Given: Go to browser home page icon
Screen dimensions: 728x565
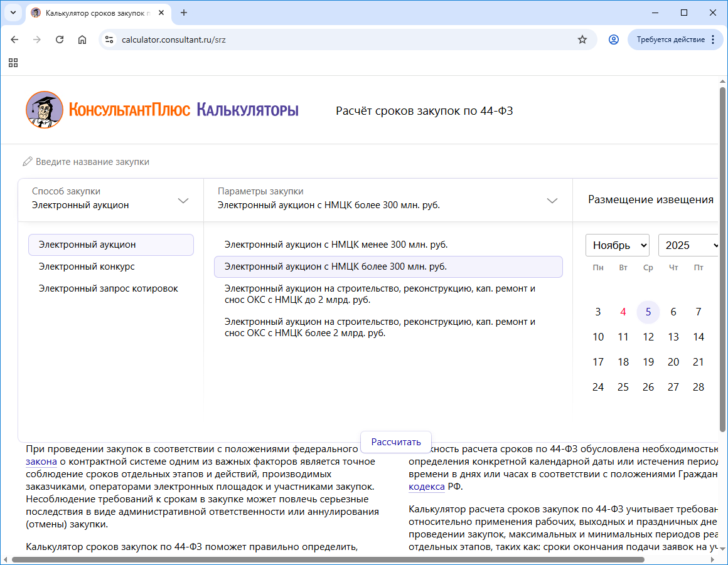Looking at the screenshot, I should (82, 40).
